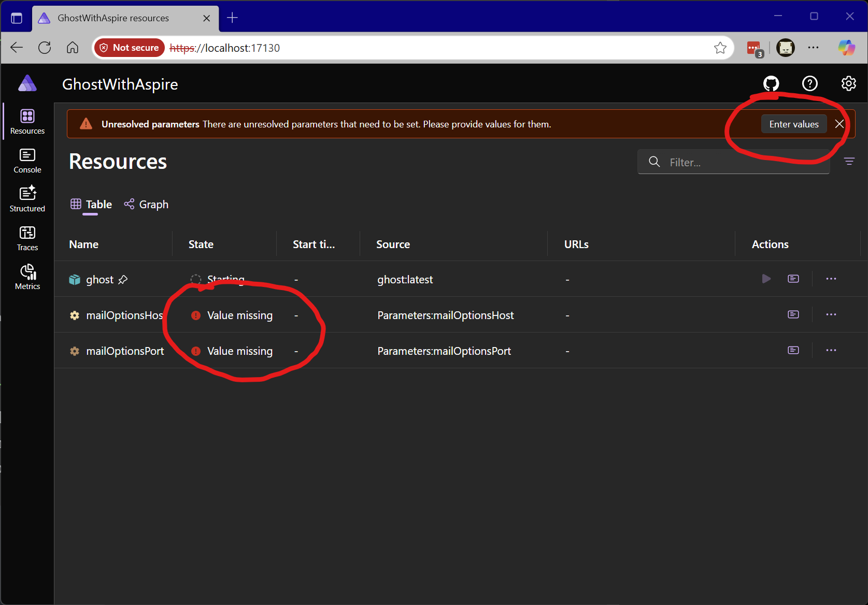The width and height of the screenshot is (868, 605).
Task: Open the GitHub repository icon link
Action: [x=771, y=83]
